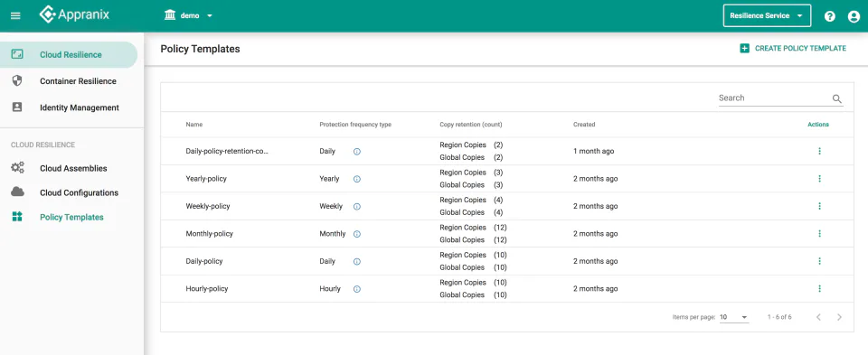Click Copy retention (count) column header
868x355 pixels.
click(471, 125)
